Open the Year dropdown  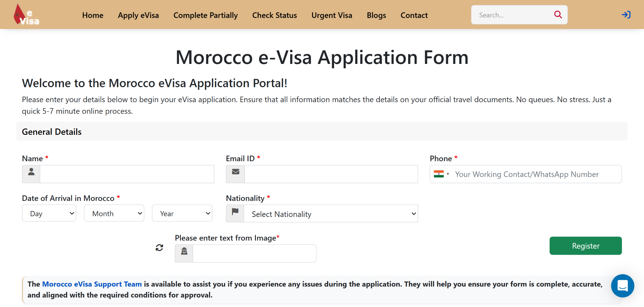(x=182, y=213)
